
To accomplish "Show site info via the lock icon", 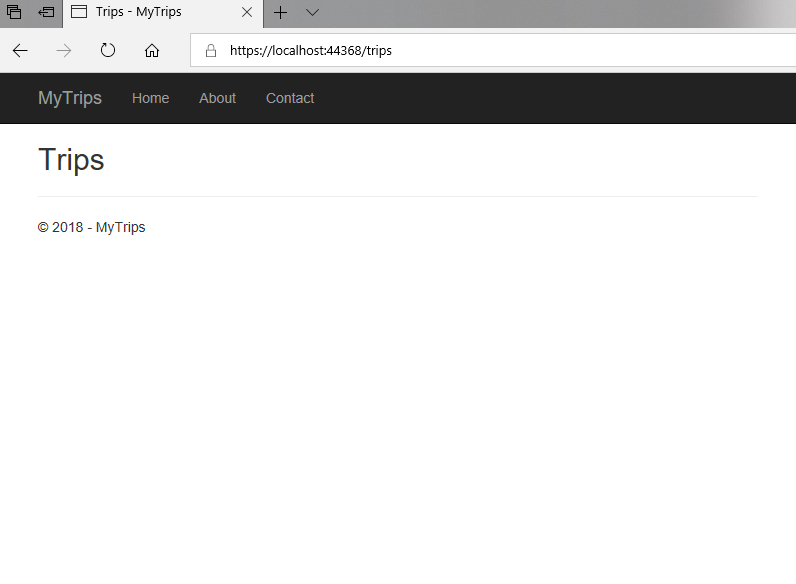I will (x=210, y=51).
